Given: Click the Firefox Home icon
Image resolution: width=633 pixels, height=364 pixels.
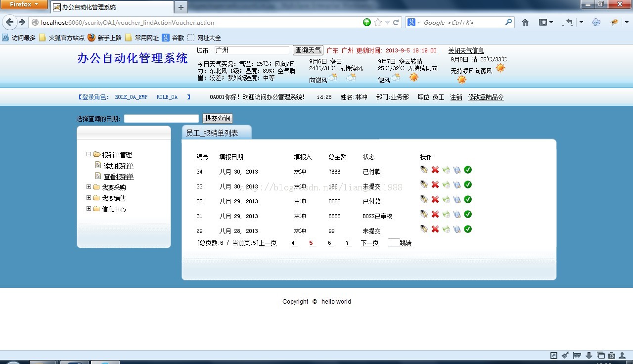Looking at the screenshot, I should [525, 22].
